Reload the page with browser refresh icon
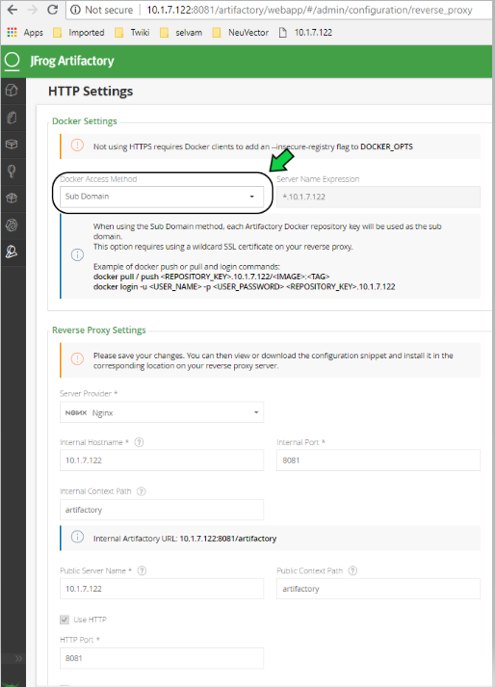 click(53, 10)
